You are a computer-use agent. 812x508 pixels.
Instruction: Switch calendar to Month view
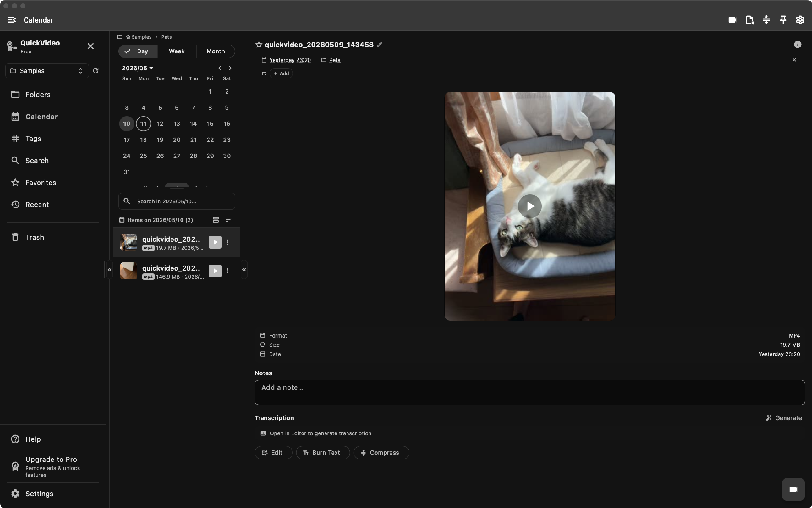(216, 51)
